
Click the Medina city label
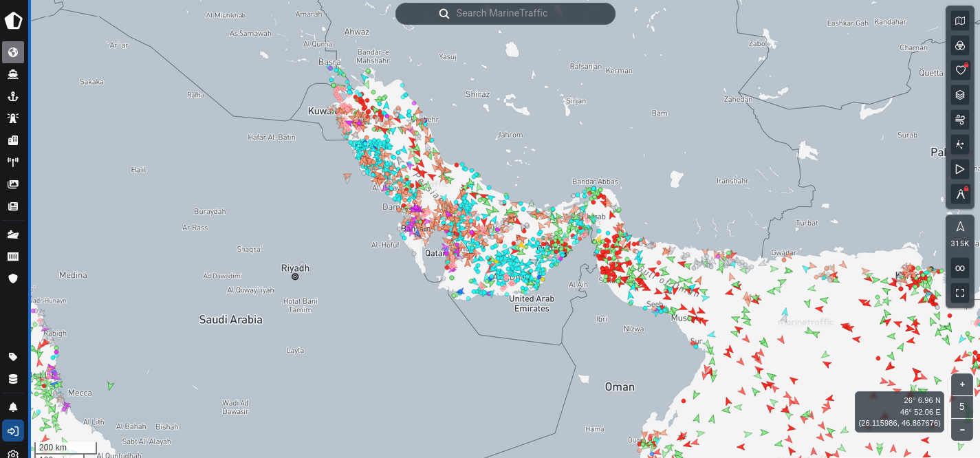coord(73,275)
